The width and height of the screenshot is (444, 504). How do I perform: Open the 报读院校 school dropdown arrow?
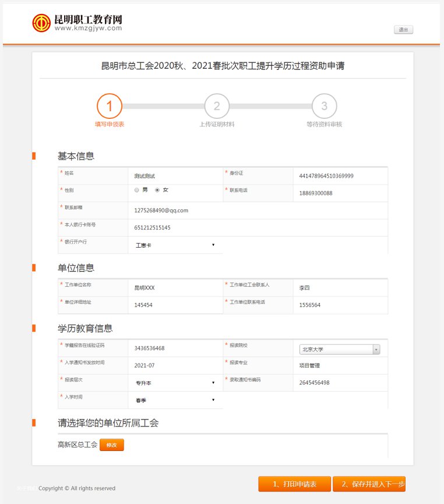click(x=376, y=350)
